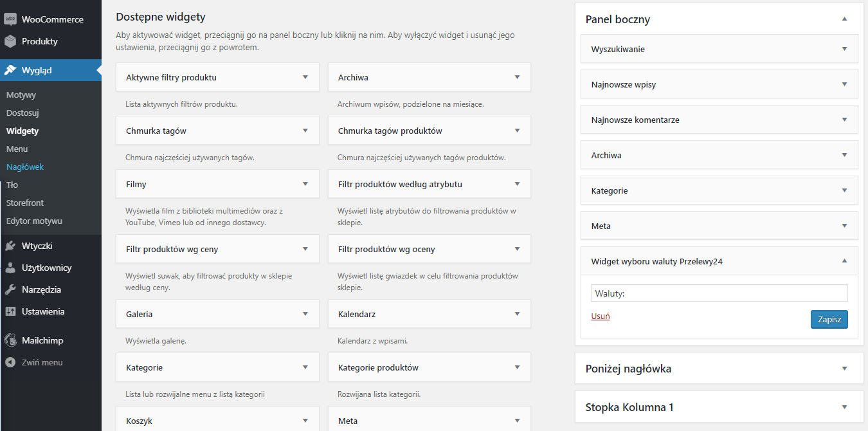Click the Usuń link
868x431 pixels.
coord(601,316)
